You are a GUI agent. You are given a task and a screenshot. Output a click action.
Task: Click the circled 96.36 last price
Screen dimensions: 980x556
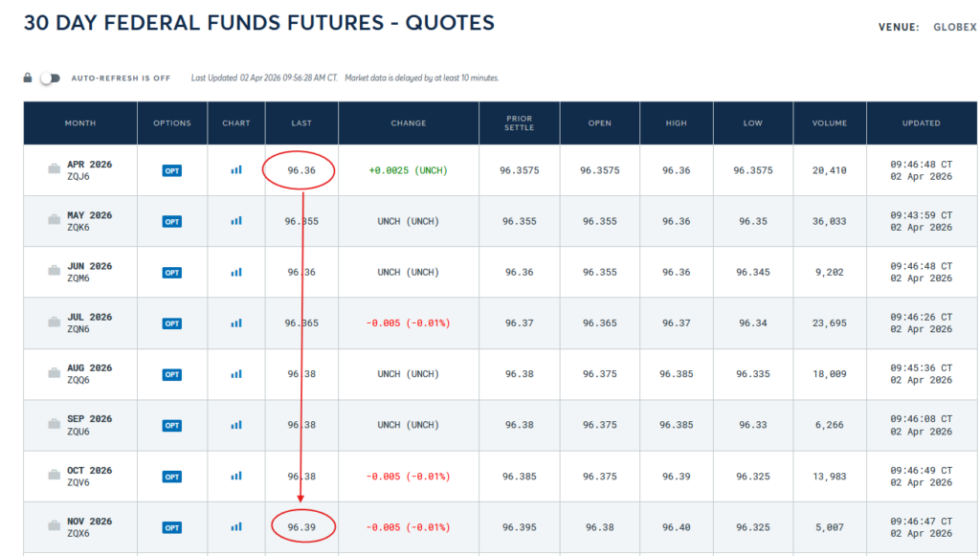301,169
